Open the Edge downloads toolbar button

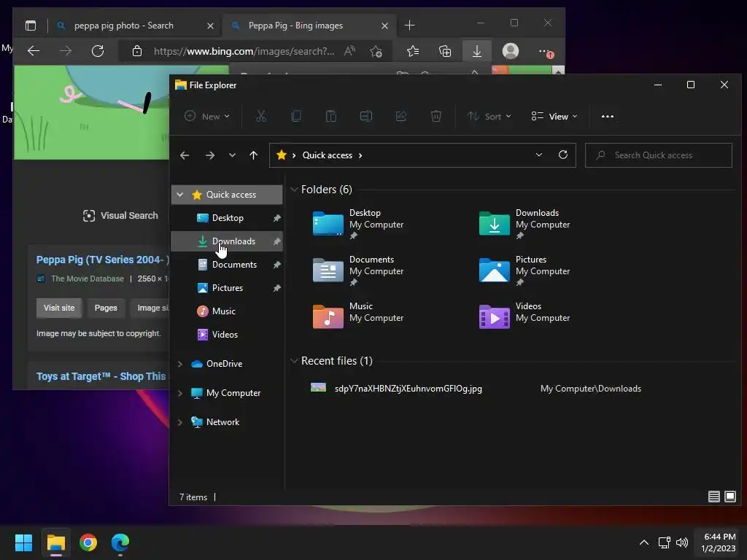(477, 51)
